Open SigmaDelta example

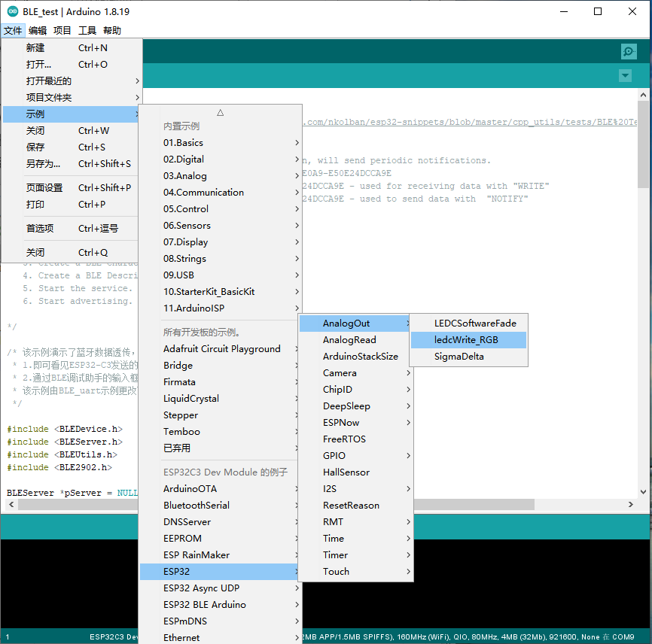[468, 357]
